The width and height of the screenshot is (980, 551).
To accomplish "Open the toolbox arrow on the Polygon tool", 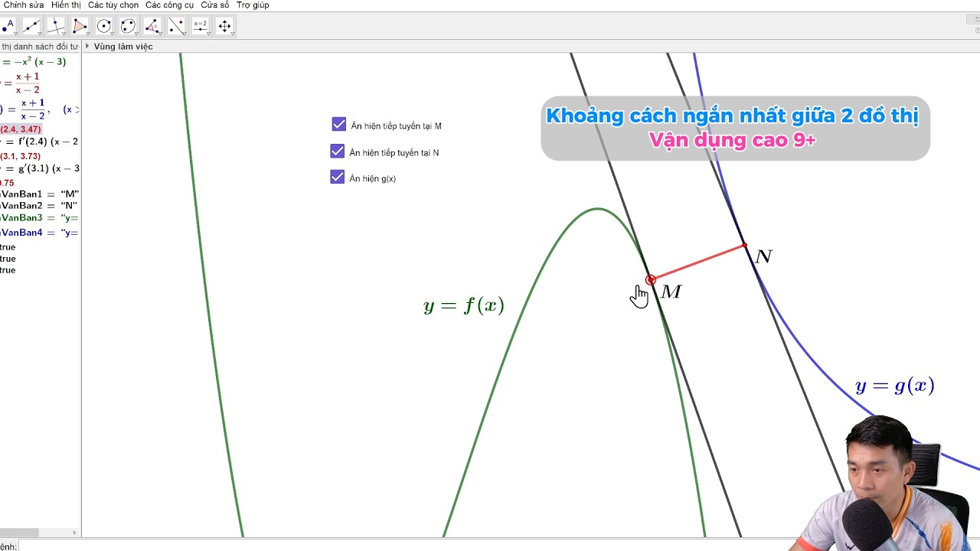I will click(x=87, y=34).
